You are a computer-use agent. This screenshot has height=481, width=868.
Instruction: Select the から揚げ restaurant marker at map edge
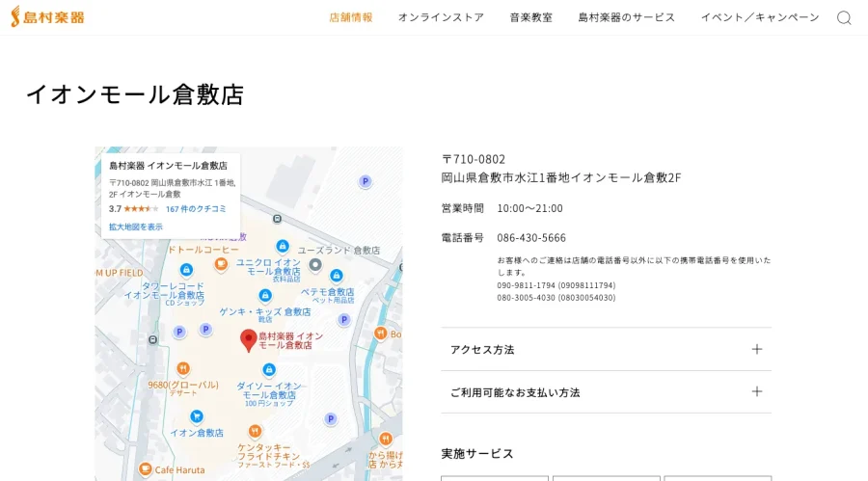(386, 439)
